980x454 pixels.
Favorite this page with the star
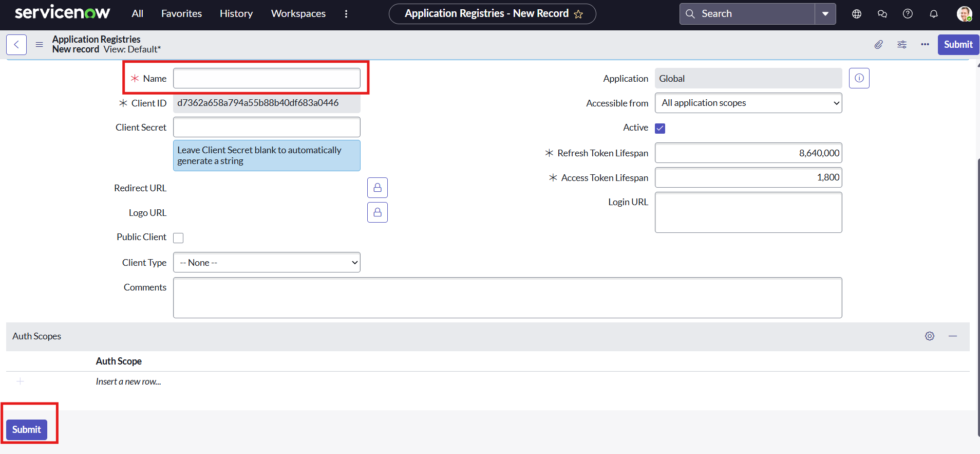[x=579, y=14]
